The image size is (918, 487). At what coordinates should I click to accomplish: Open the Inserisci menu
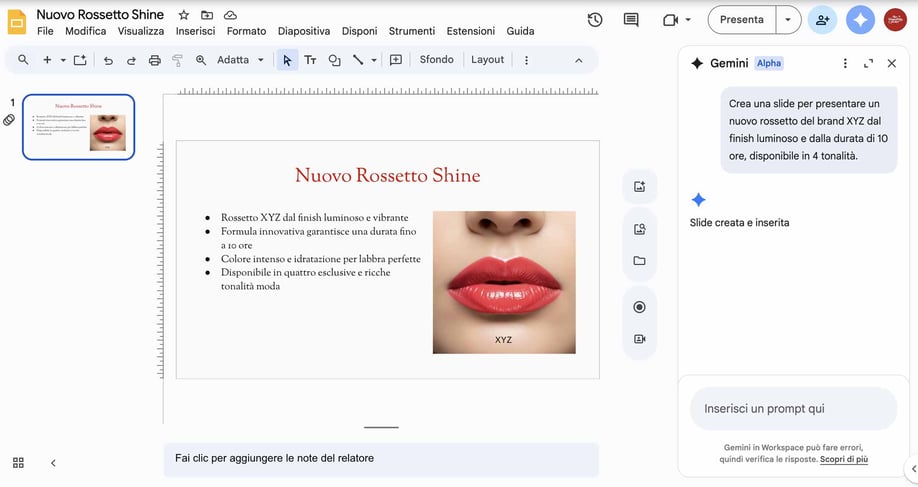[x=195, y=31]
